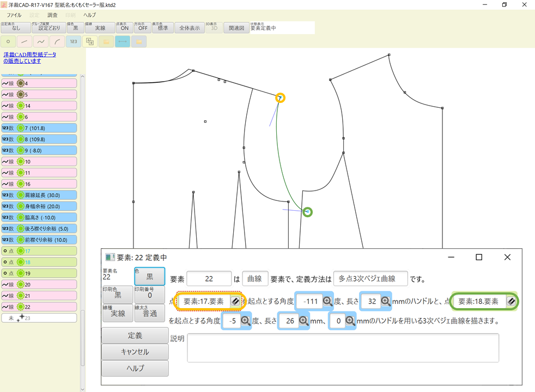Select the 123 number definition tool
Screen dimensions: 535x392
coord(72,41)
